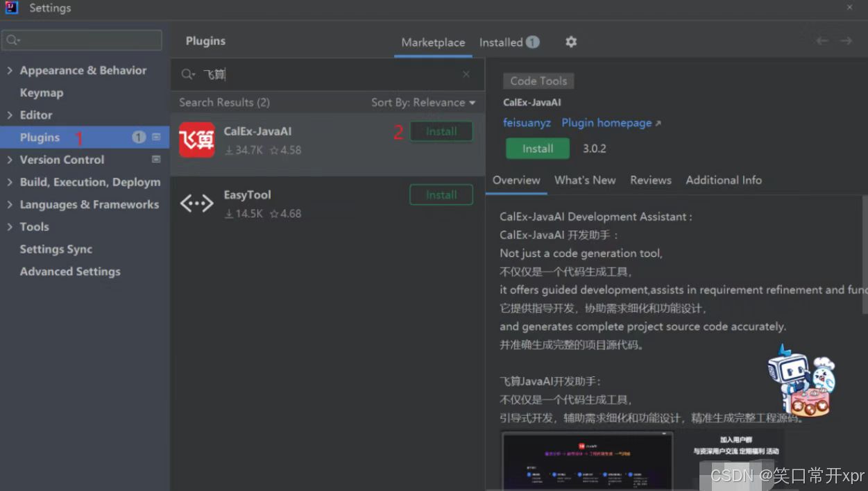Expand the Editor settings section
Screen dimensions: 868x491
pyautogui.click(x=10, y=115)
